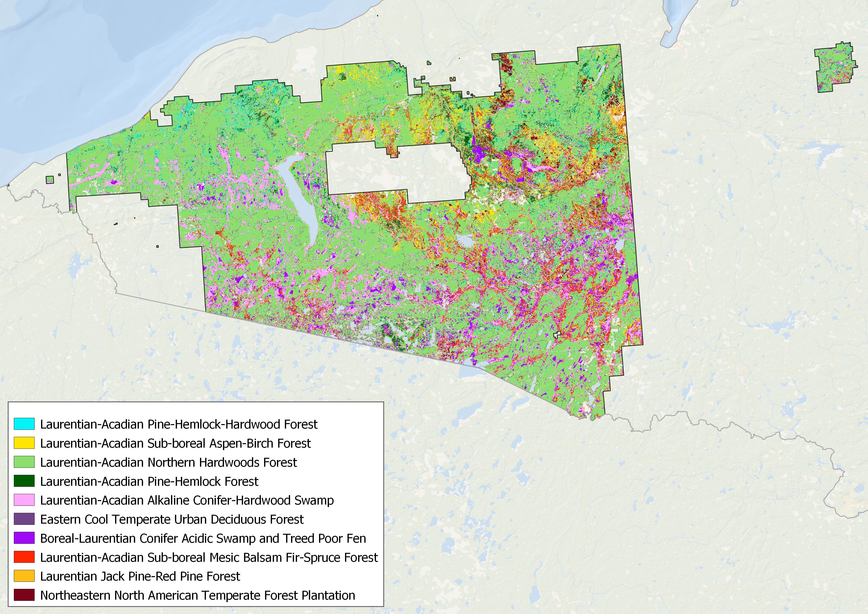Click 'Laurentian-Acadian Alkaline Conifer-Hardwood Swamp' label
The width and height of the screenshot is (868, 614).
coord(187,500)
